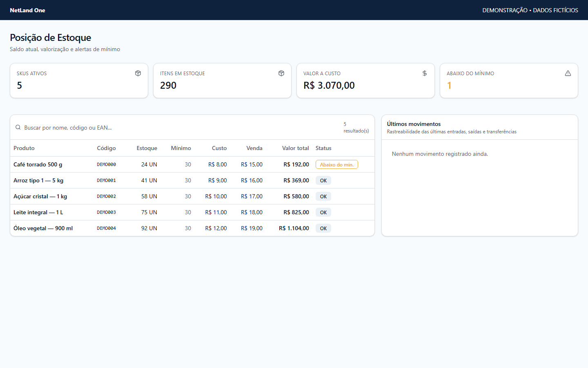Click the code DEMO003
This screenshot has height=368, width=588.
(x=106, y=212)
